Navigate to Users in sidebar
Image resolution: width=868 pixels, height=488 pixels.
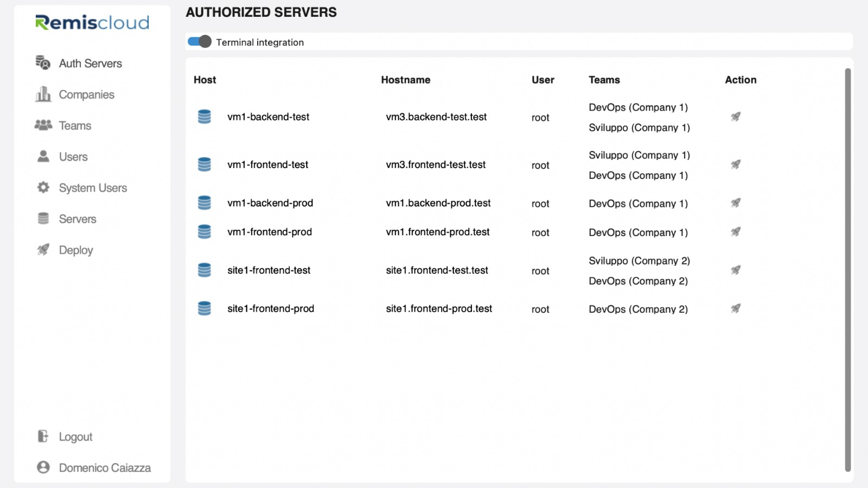click(73, 157)
